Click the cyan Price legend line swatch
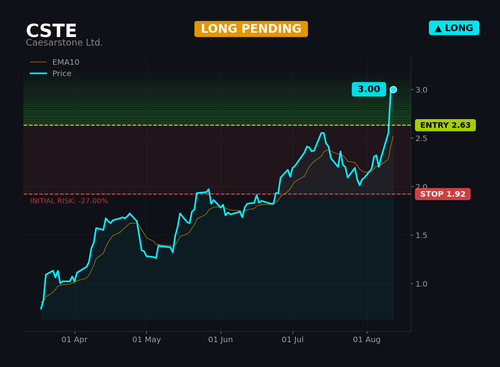The width and height of the screenshot is (500, 367). pos(38,73)
